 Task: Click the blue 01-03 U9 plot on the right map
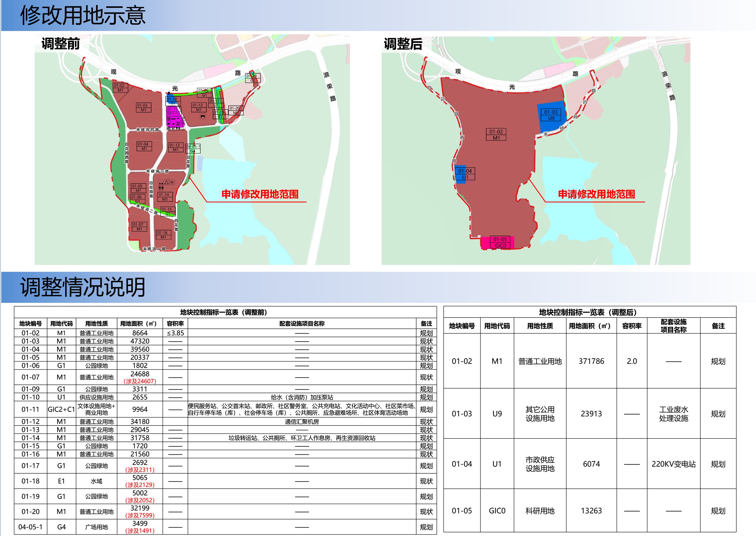[551, 117]
